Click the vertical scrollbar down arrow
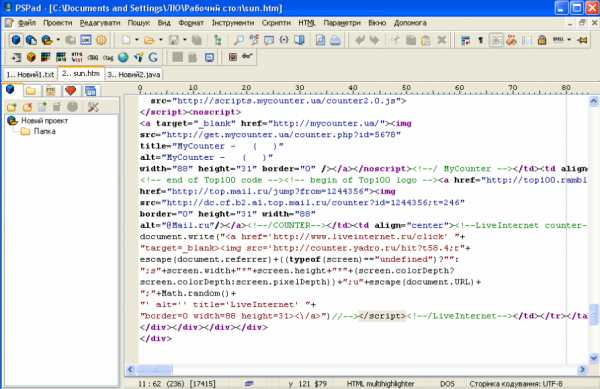600x389 pixels. pyautogui.click(x=593, y=358)
